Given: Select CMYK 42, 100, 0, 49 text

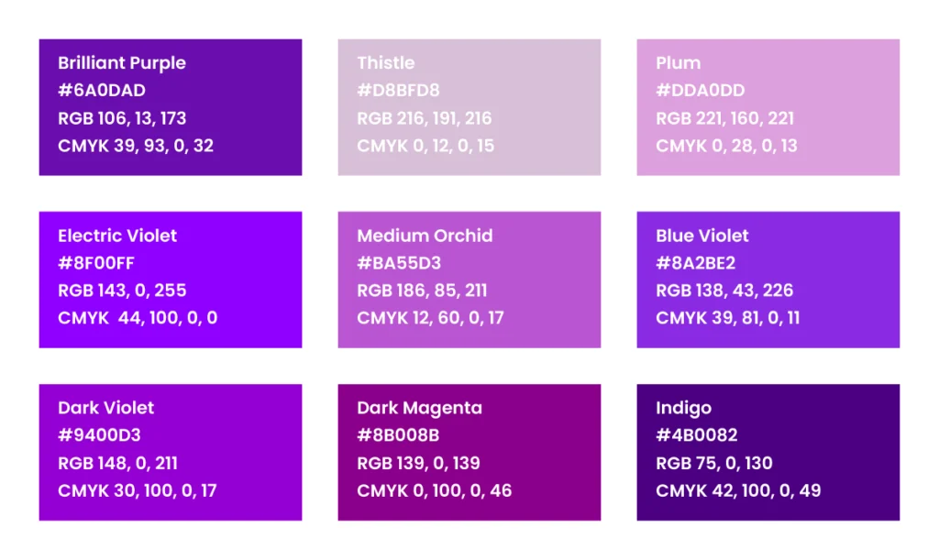Looking at the screenshot, I should (738, 490).
